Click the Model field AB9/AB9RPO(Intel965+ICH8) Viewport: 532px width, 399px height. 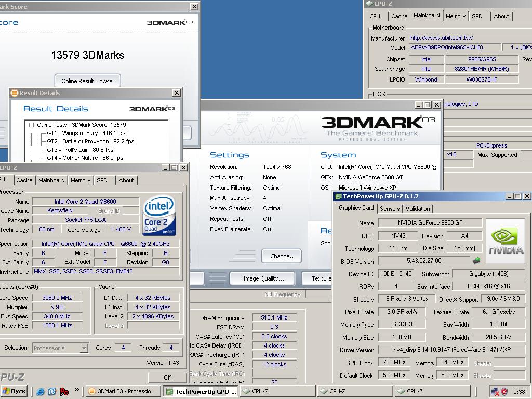point(455,47)
